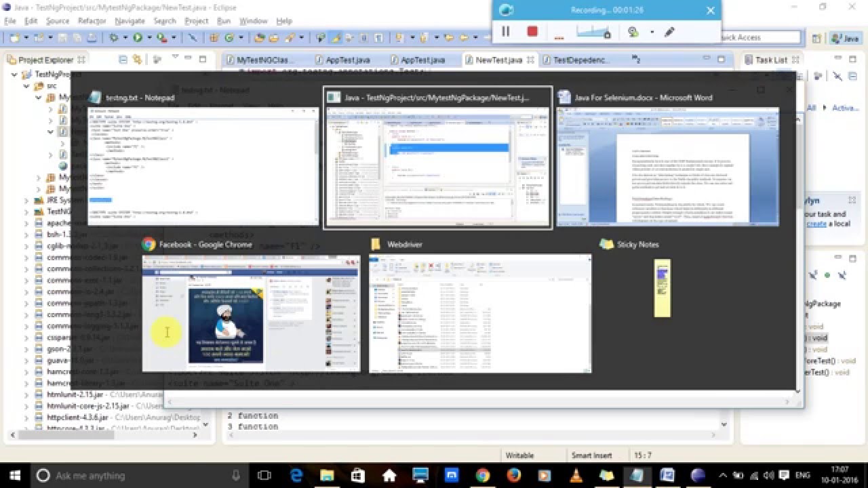Open the File menu
Screen dimensions: 868x488
10,21
